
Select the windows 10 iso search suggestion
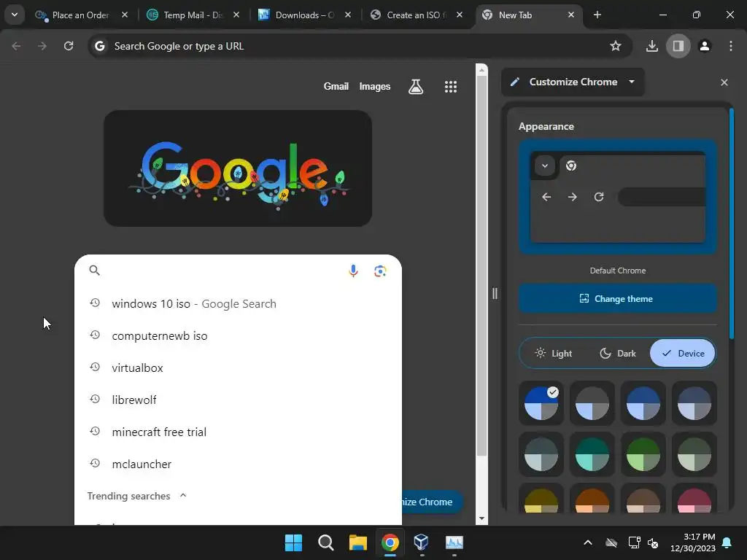(239, 304)
